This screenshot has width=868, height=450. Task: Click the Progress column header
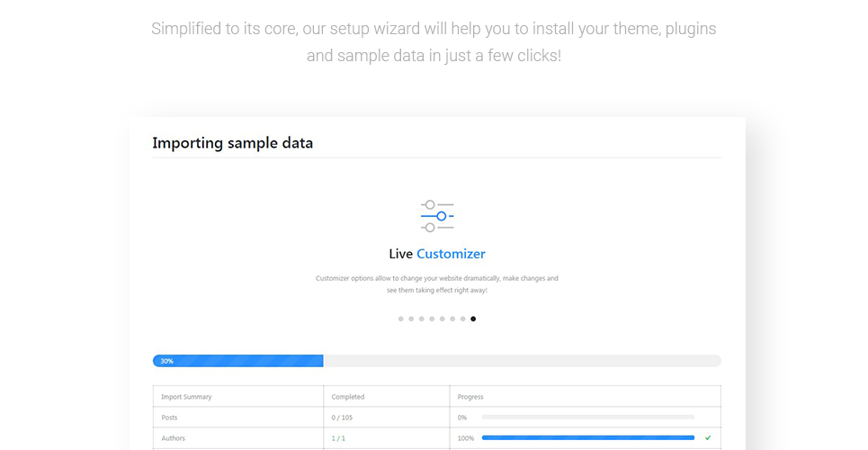point(470,397)
